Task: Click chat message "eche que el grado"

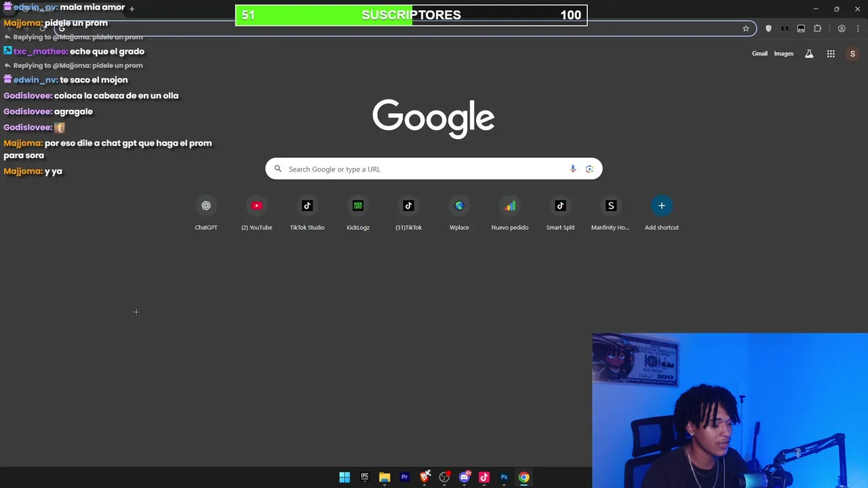Action: coord(107,52)
